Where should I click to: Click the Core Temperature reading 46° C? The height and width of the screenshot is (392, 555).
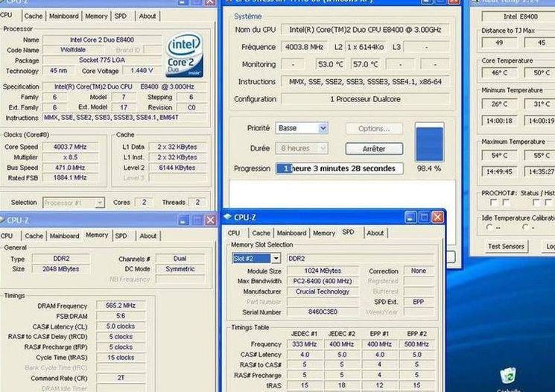499,73
